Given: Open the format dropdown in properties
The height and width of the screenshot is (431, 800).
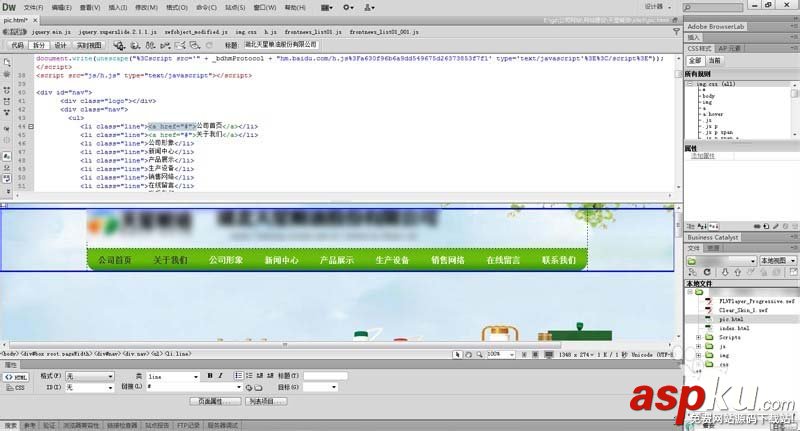Looking at the screenshot, I should [90, 376].
